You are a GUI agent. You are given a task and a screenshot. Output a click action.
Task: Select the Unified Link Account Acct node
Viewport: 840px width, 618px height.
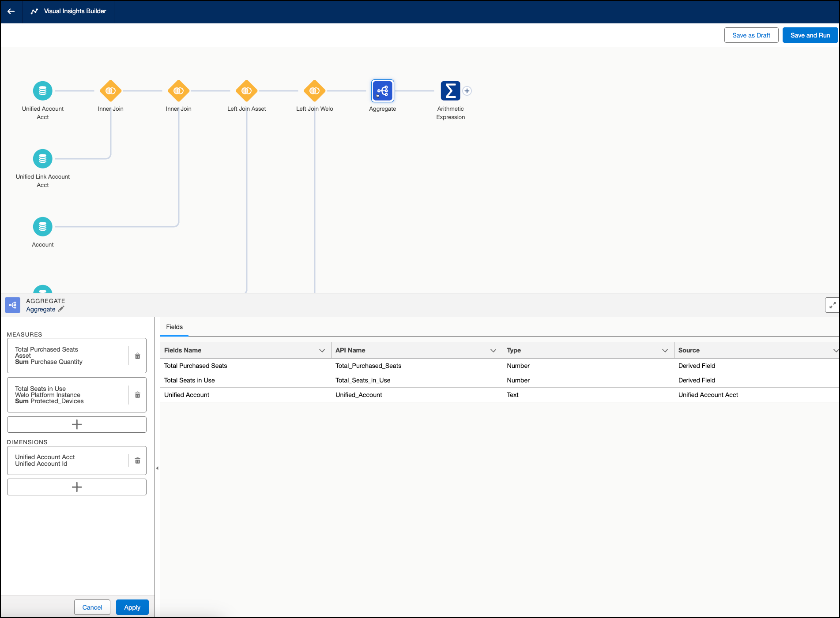coord(43,159)
